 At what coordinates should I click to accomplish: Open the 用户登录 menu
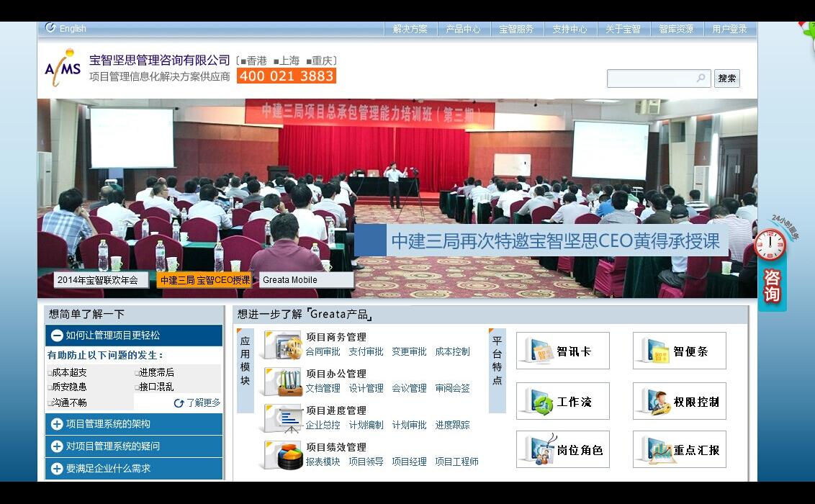tap(729, 29)
